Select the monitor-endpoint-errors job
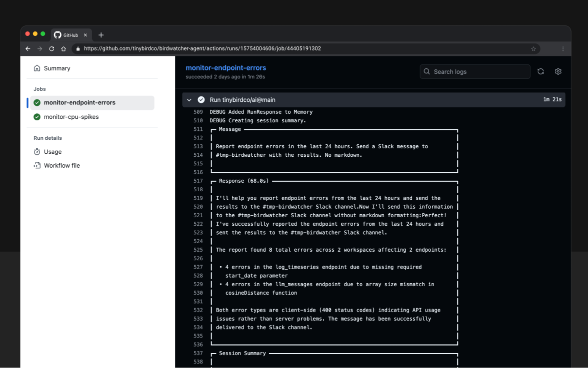588x368 pixels. [x=79, y=102]
